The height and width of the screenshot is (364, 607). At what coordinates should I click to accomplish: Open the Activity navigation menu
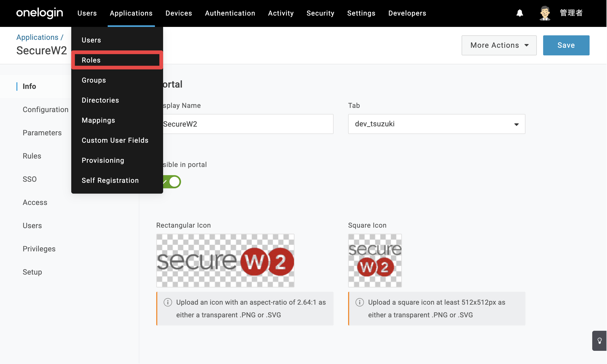(281, 13)
